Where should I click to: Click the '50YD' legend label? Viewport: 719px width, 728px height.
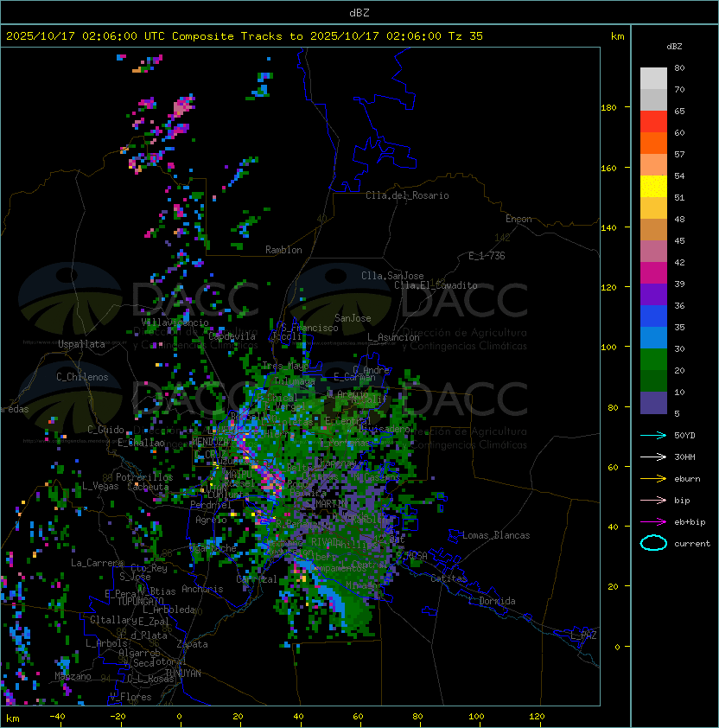(x=684, y=436)
